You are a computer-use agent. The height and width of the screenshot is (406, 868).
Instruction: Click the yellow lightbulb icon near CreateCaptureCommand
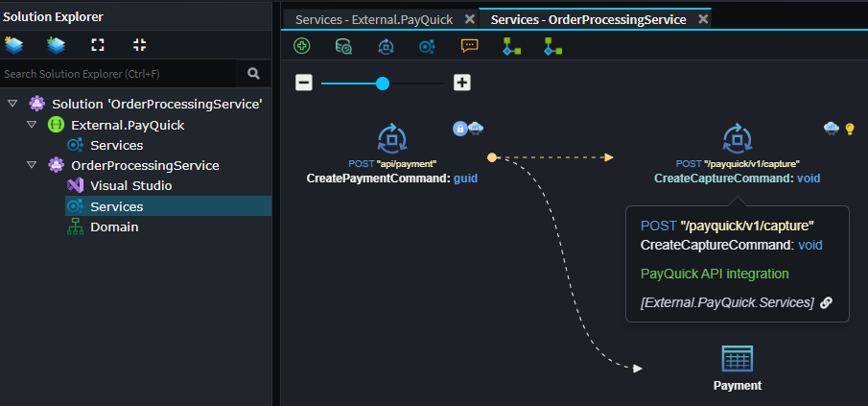click(851, 129)
